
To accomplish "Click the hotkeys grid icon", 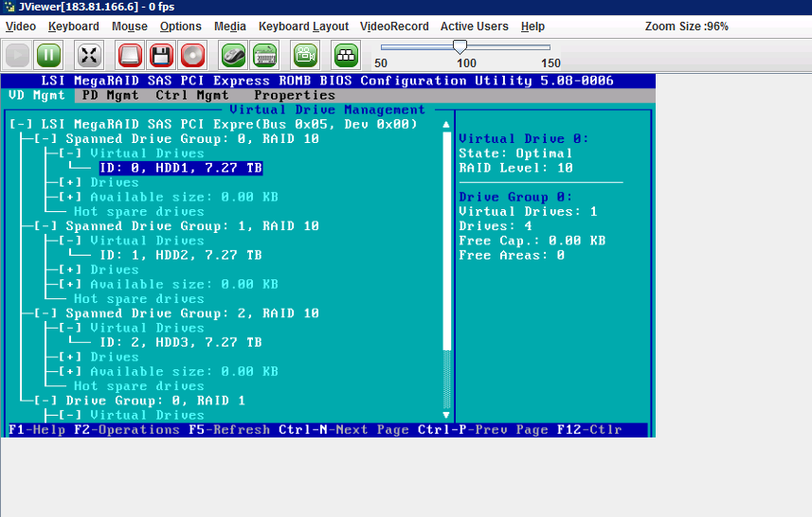I will pos(347,55).
